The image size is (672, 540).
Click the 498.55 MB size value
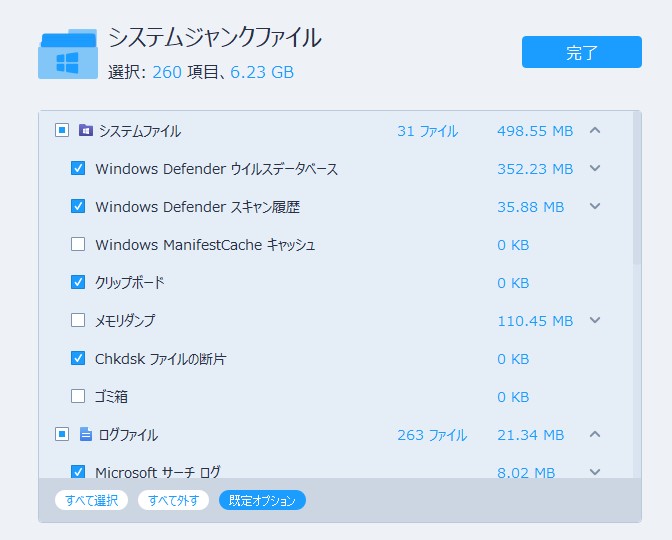pos(535,131)
